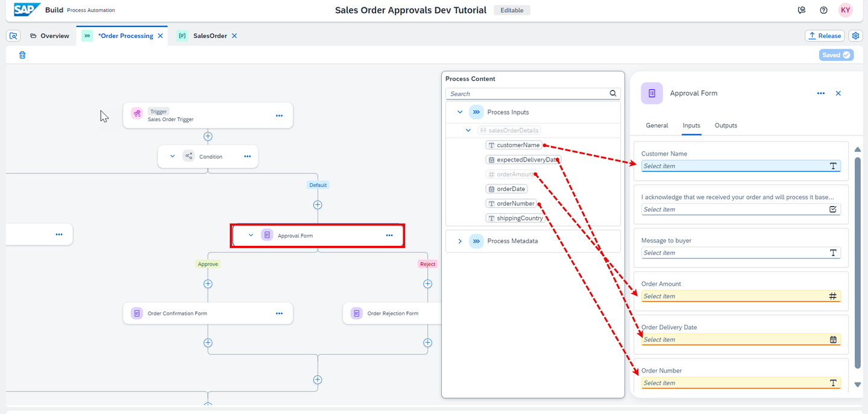Open Approval Form panel more options dots

coord(820,93)
